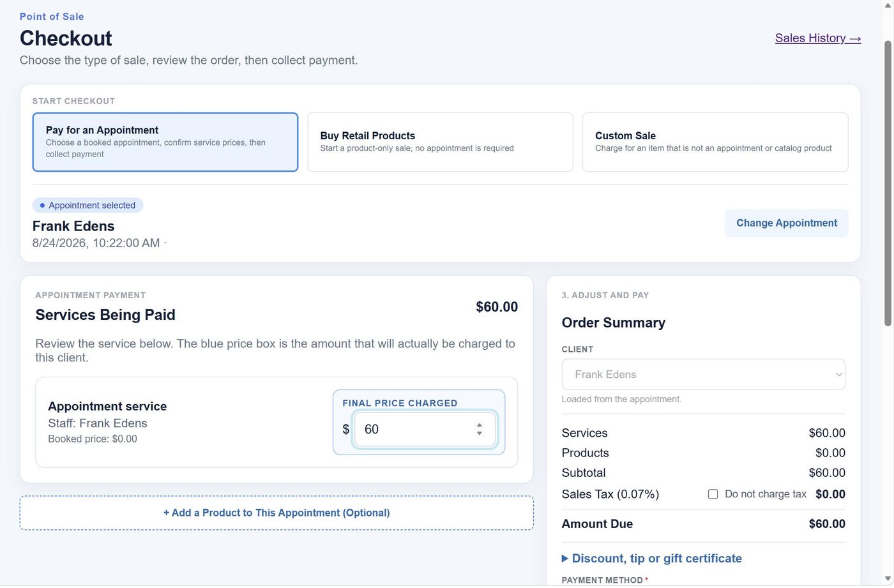Choose the Buy Retail Products option

click(440, 142)
